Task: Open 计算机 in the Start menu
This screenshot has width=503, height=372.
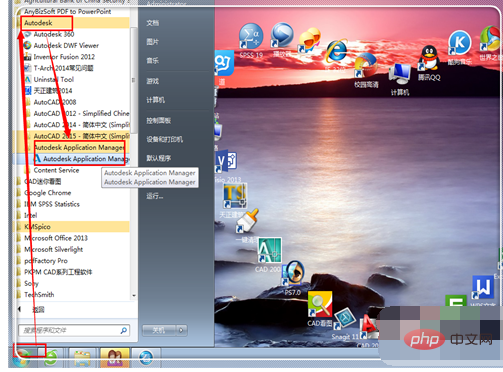Action: pos(156,100)
